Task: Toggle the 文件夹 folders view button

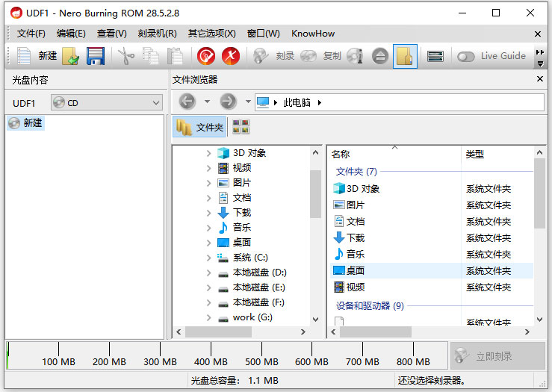Action: (x=199, y=127)
